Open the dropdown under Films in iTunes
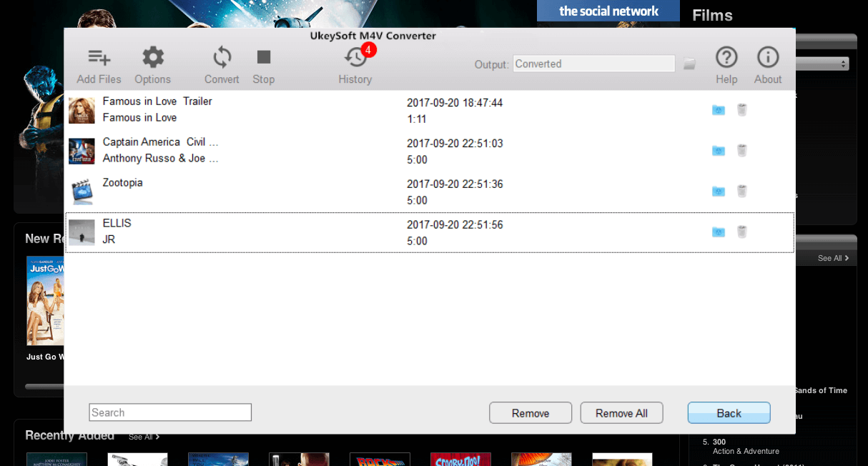The image size is (868, 466). 822,64
